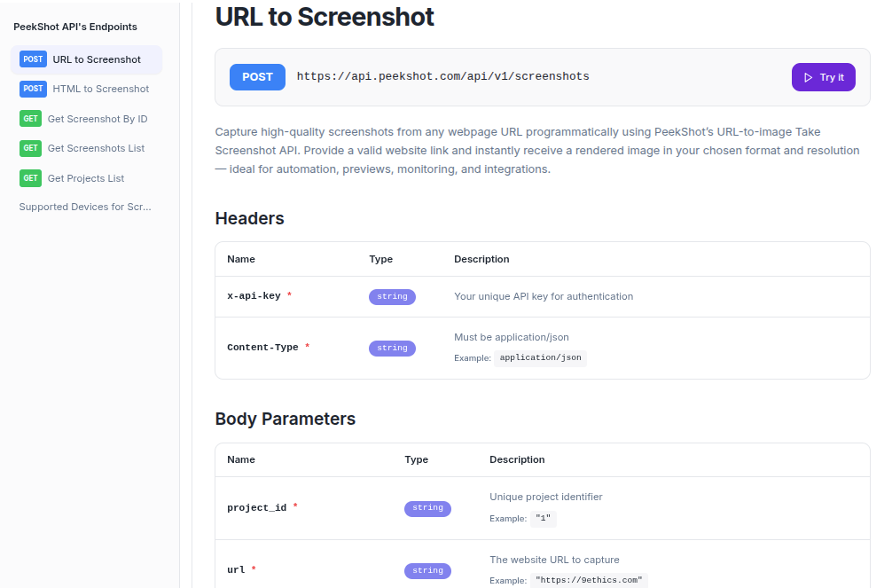The width and height of the screenshot is (892, 588).
Task: Click the PeekShot API's Endpoints sidebar title
Action: pyautogui.click(x=75, y=27)
